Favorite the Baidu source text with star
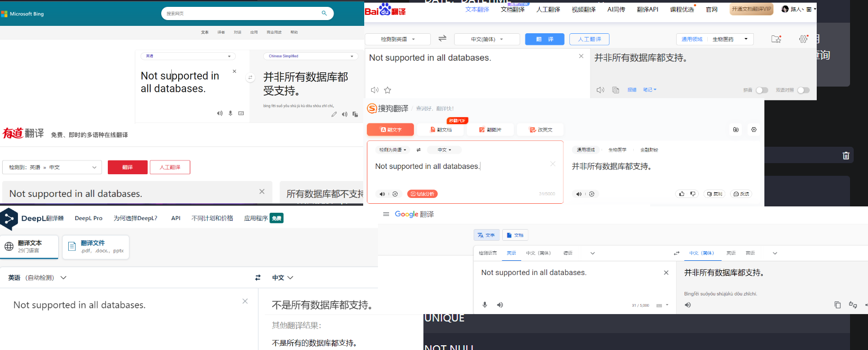Viewport: 868px width, 350px height. pos(387,90)
